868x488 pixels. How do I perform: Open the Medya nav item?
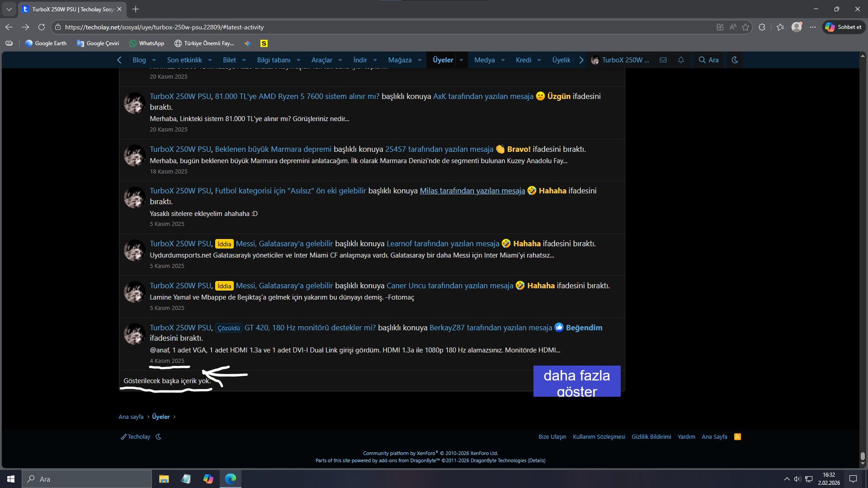click(484, 60)
